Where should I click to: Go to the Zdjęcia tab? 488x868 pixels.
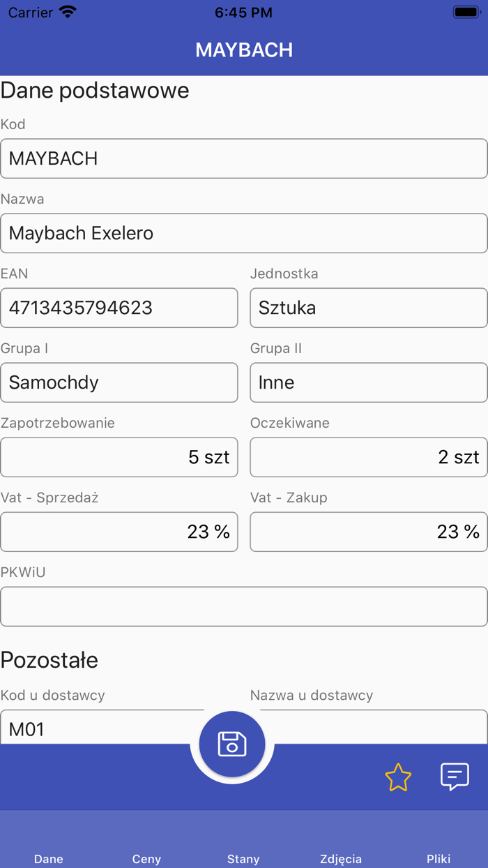341,858
